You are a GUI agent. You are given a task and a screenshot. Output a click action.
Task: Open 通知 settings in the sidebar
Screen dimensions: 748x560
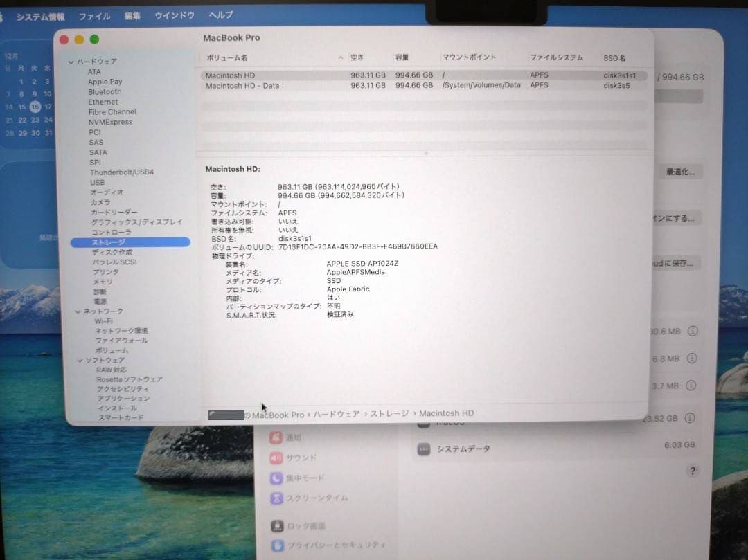point(292,437)
